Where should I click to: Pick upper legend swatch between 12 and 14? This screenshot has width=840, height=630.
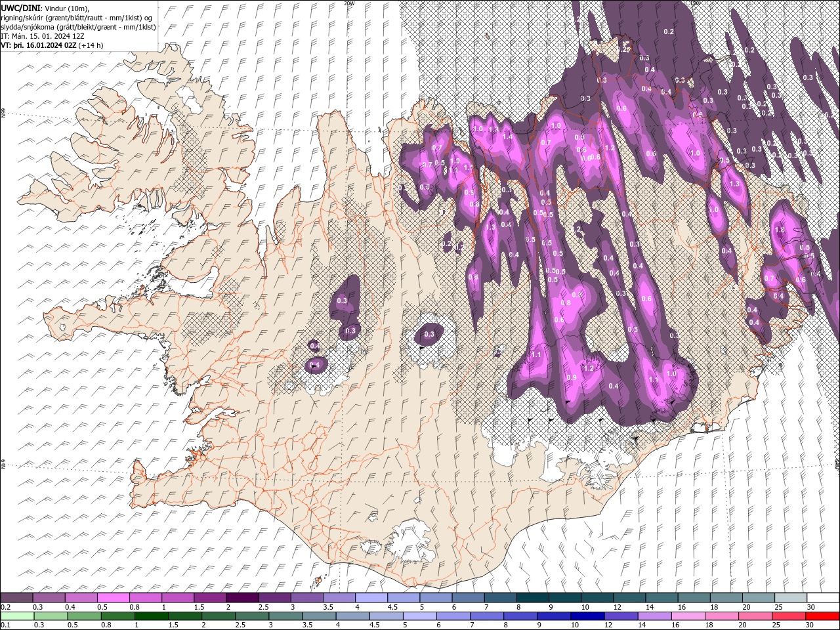629,597
